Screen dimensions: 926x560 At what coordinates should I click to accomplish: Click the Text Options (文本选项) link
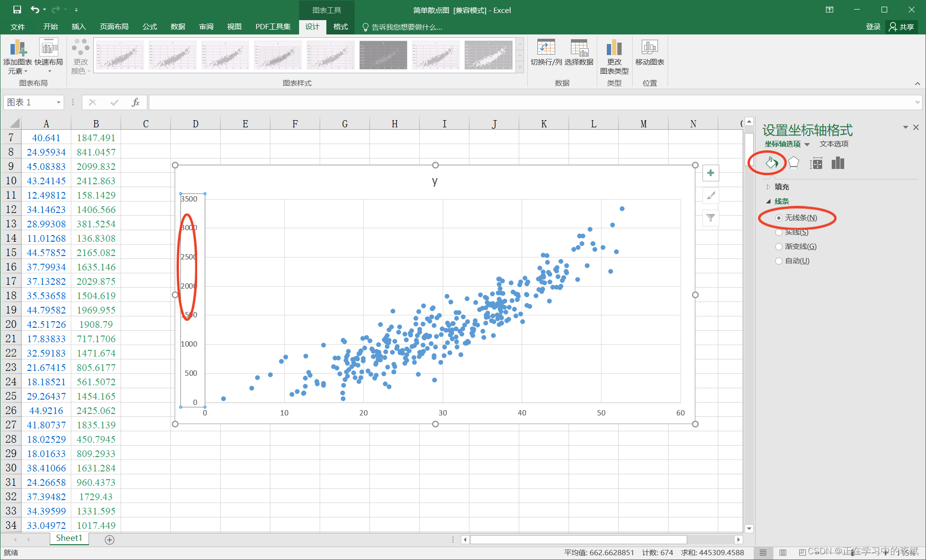834,144
